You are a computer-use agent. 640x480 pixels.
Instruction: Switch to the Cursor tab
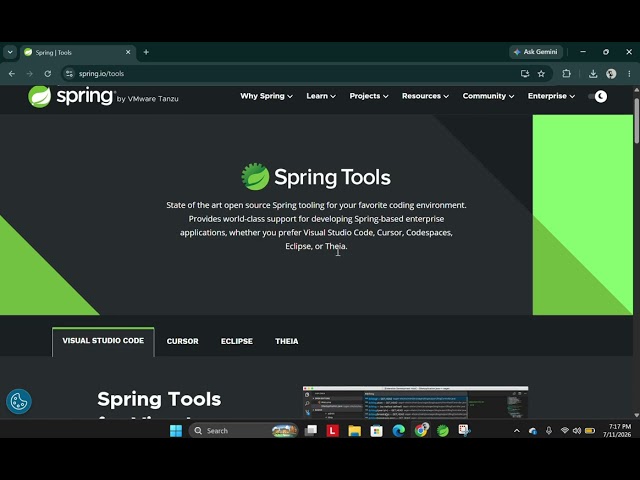[182, 341]
